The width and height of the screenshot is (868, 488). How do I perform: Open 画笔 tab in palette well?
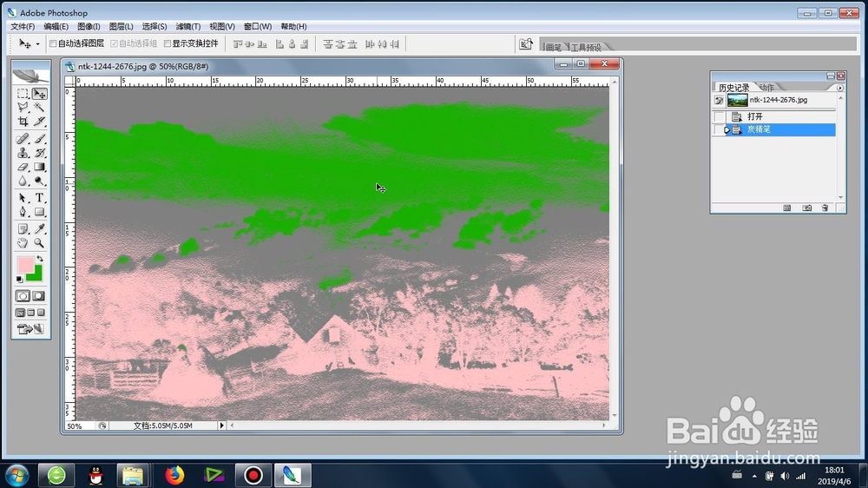[554, 47]
